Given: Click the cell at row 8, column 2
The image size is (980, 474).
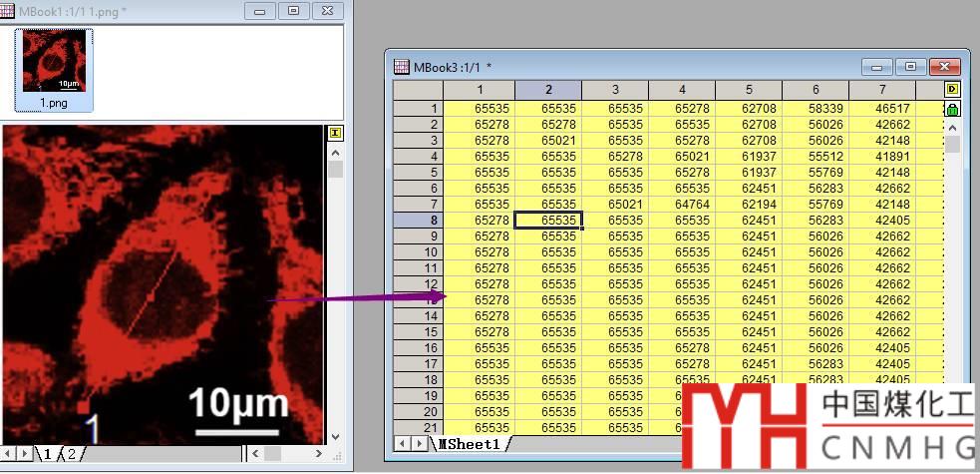Looking at the screenshot, I should (x=547, y=220).
